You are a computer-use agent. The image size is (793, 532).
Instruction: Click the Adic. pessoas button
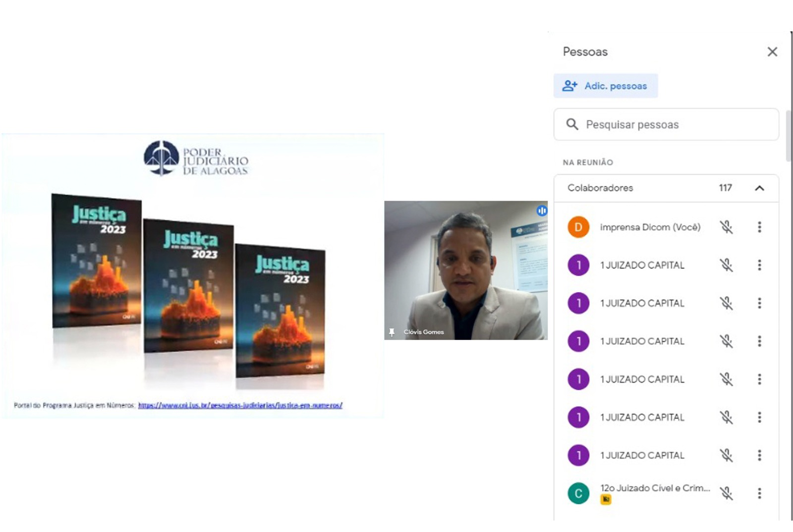pos(605,86)
